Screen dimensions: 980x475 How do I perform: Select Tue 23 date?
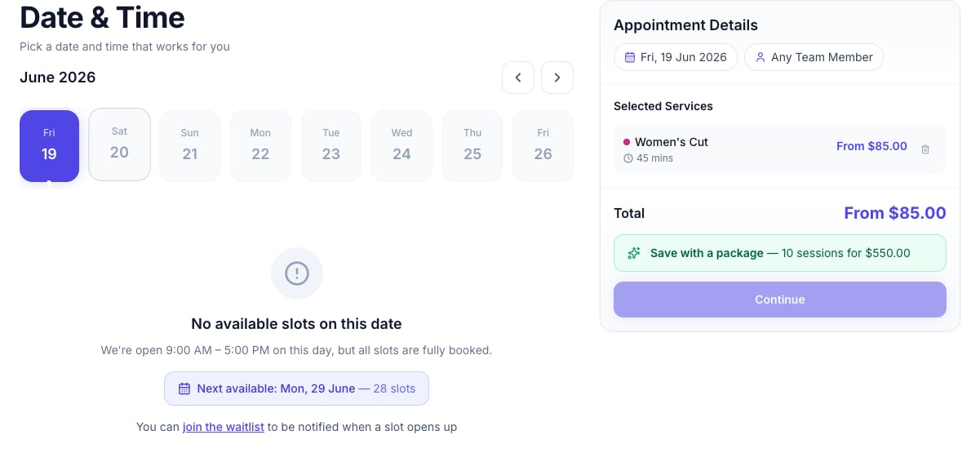click(x=331, y=145)
